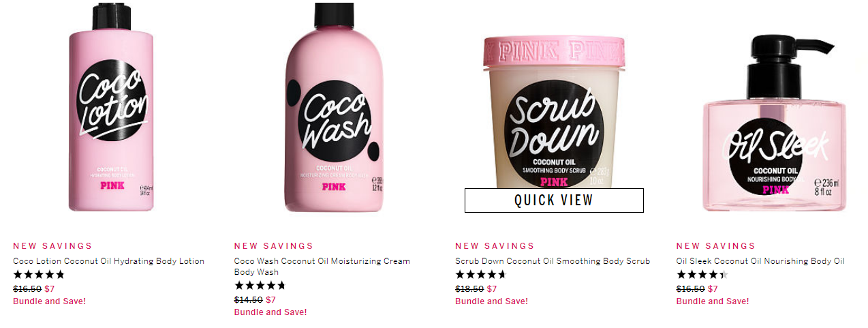
Task: View star rating for Coco Wash
Action: [260, 286]
